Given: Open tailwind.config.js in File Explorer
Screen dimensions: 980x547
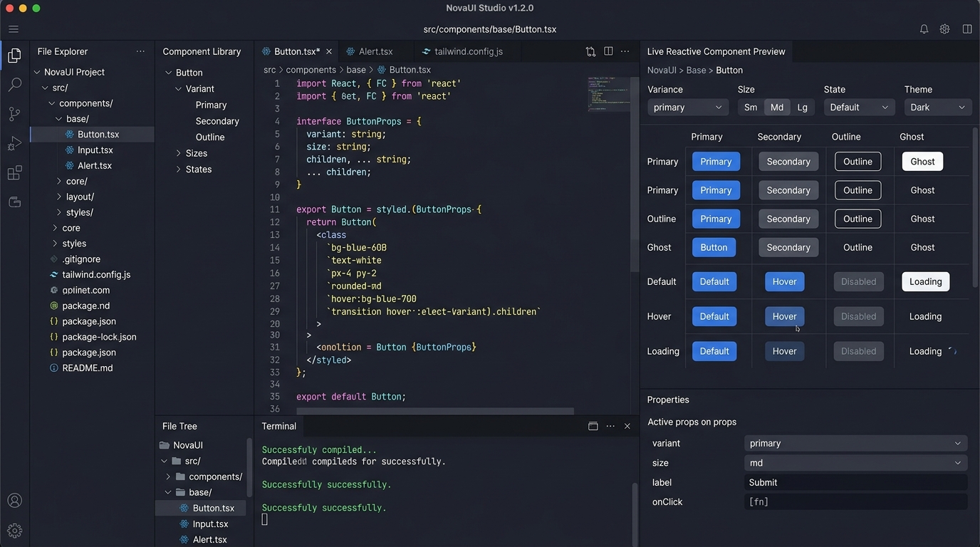Looking at the screenshot, I should coord(96,274).
